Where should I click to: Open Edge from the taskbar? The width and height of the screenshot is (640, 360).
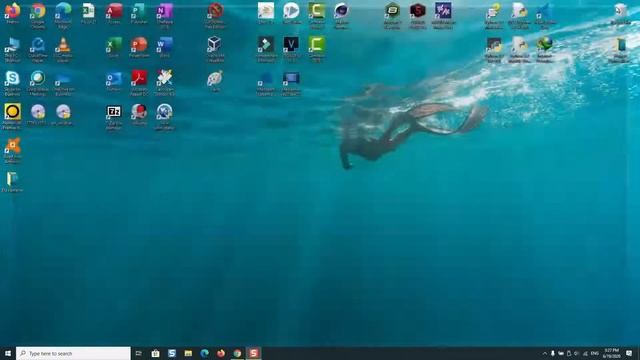tap(204, 353)
